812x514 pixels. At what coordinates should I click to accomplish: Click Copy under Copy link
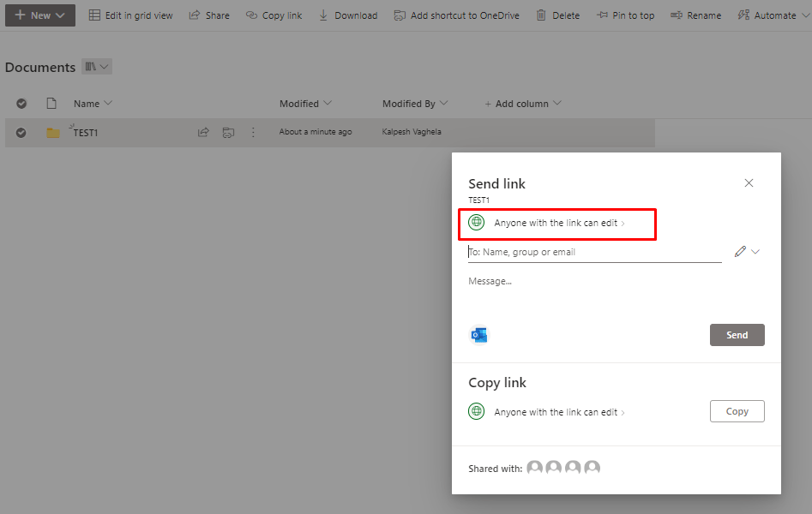point(737,411)
